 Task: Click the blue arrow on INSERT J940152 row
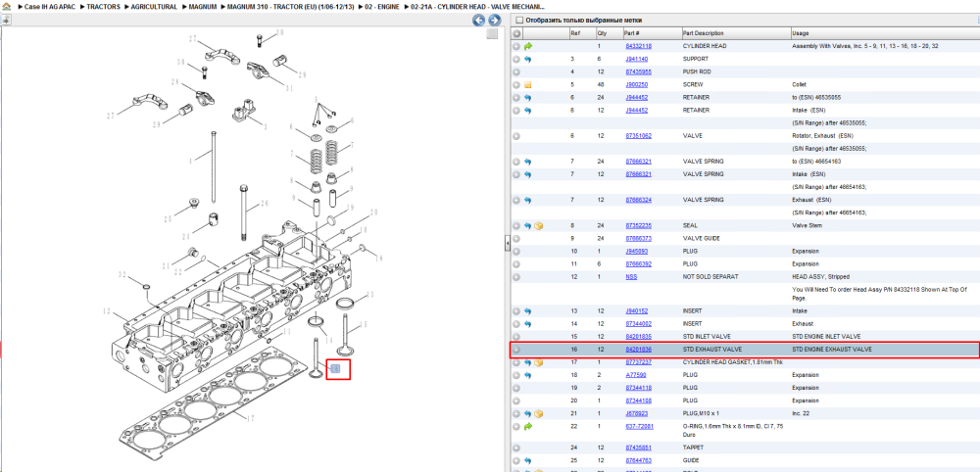(528, 311)
